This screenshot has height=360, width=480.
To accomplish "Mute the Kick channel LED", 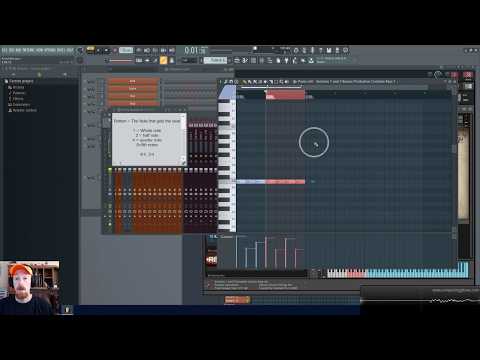I will click(84, 81).
